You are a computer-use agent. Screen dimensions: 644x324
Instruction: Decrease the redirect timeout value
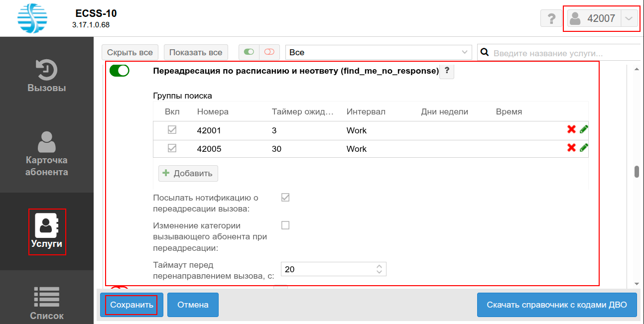pyautogui.click(x=380, y=272)
